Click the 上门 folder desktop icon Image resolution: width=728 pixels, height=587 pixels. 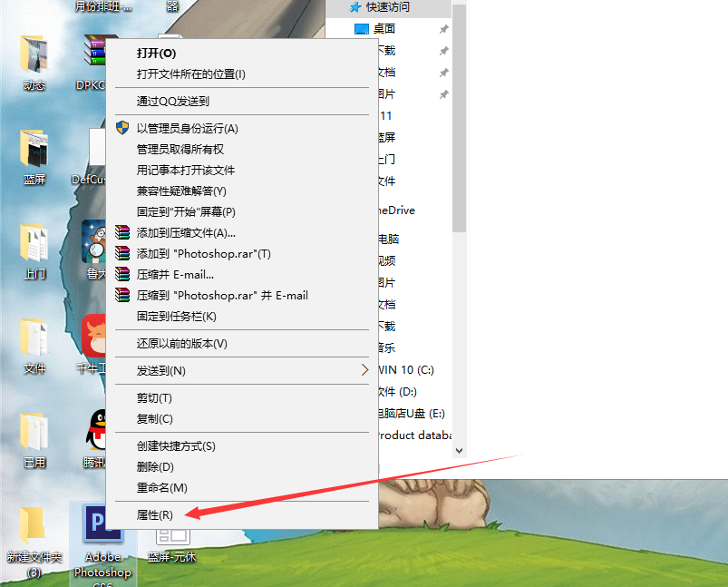[34, 251]
